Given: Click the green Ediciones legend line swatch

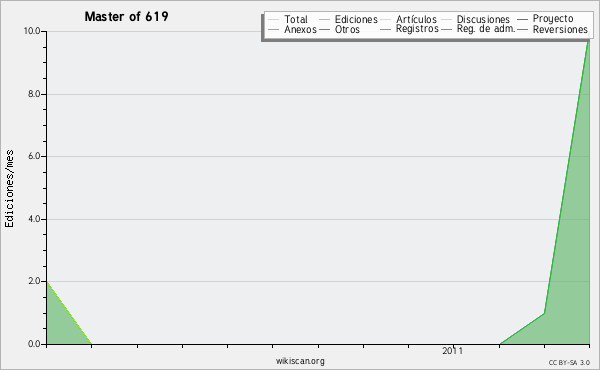Looking at the screenshot, I should click(324, 20).
